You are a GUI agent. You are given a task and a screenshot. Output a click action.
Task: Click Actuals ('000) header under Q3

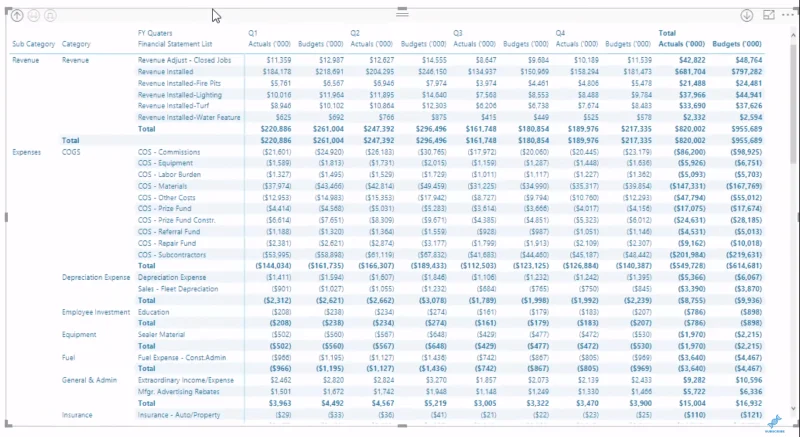coord(474,44)
